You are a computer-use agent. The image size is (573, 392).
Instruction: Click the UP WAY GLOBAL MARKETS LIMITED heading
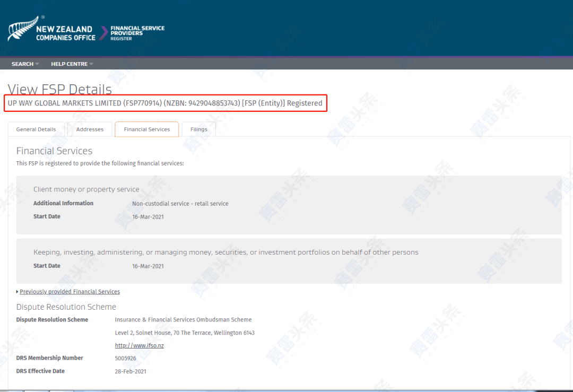[x=165, y=103]
